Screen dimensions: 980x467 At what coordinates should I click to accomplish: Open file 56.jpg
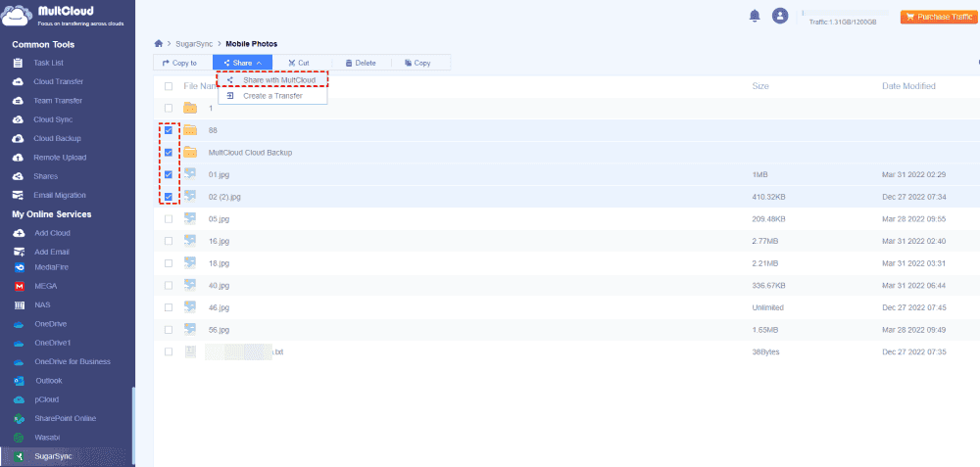pyautogui.click(x=219, y=330)
